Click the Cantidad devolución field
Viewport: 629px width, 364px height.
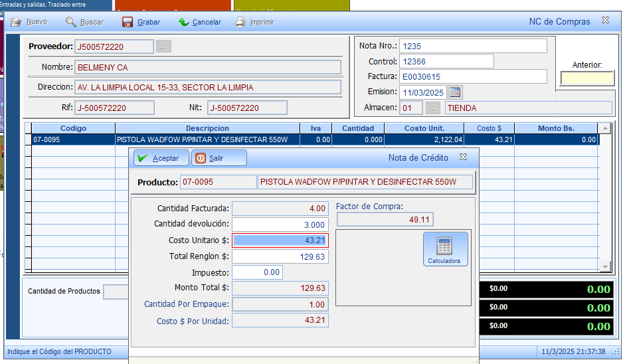(x=280, y=225)
